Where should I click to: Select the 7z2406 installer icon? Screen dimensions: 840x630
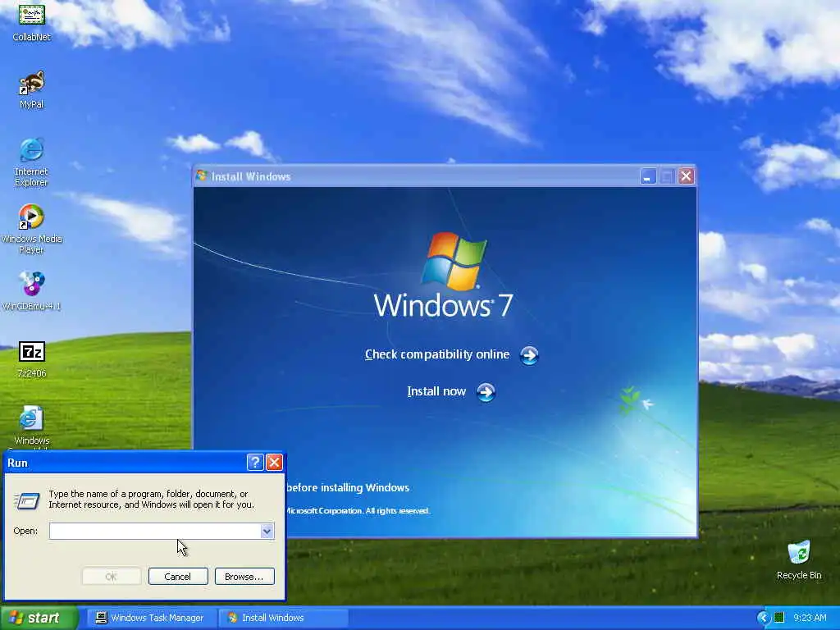click(32, 359)
